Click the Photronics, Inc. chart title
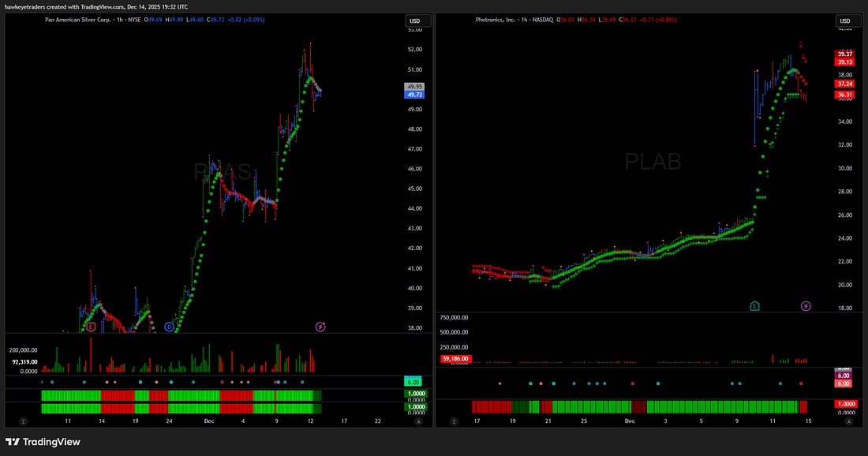This screenshot has height=456, width=868. click(495, 20)
